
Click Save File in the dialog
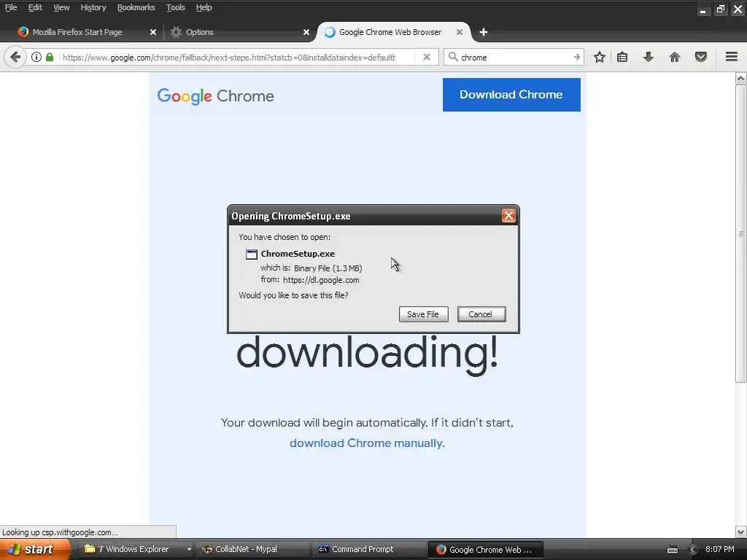click(423, 314)
